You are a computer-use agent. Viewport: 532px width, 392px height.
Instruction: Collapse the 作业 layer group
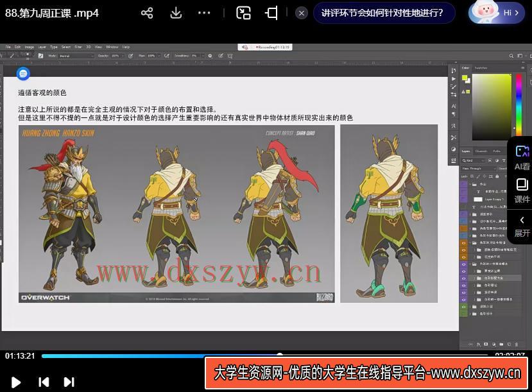coord(470,184)
